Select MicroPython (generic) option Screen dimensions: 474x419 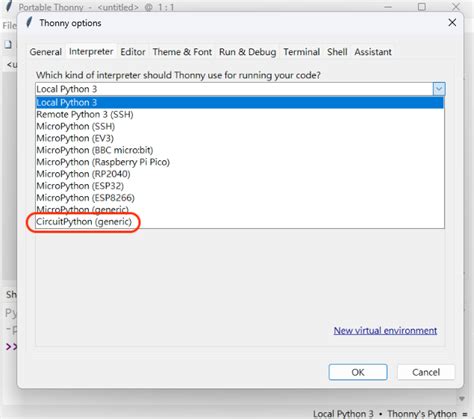tap(240, 210)
